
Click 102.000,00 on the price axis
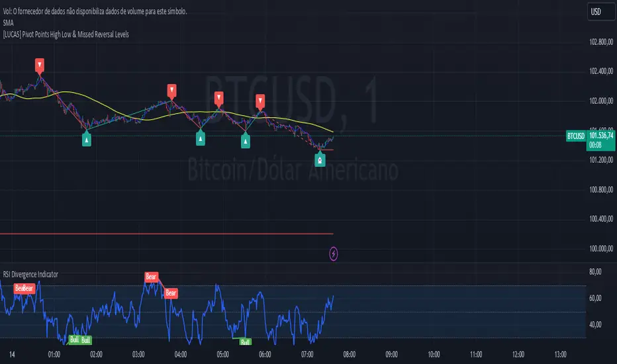601,101
